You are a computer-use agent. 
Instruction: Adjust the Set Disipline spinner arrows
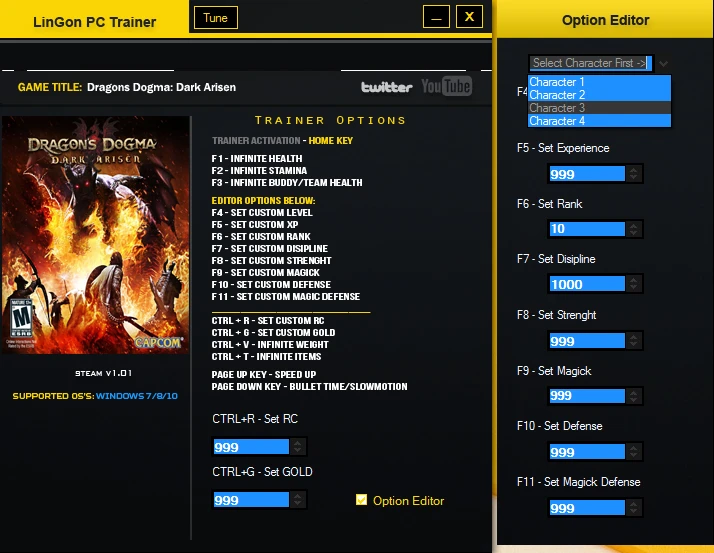tap(633, 284)
